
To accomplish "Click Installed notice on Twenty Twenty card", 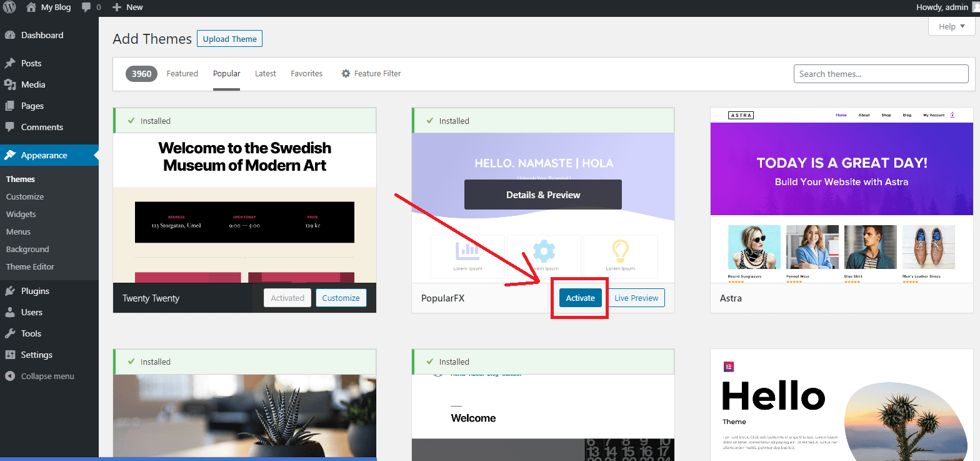I will [244, 121].
